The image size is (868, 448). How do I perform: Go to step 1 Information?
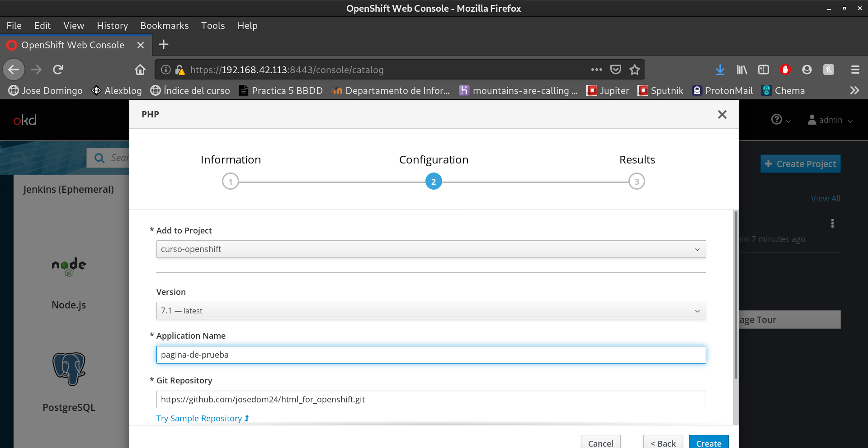(x=231, y=182)
